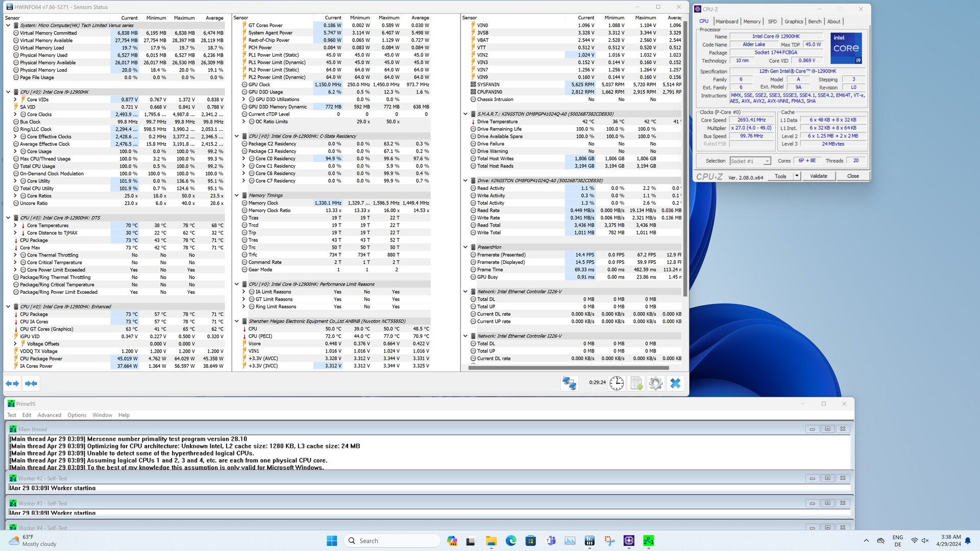The height and width of the screenshot is (551, 980).
Task: Click the collapse columns arrows icon in HWiNFO
Action: click(x=31, y=383)
